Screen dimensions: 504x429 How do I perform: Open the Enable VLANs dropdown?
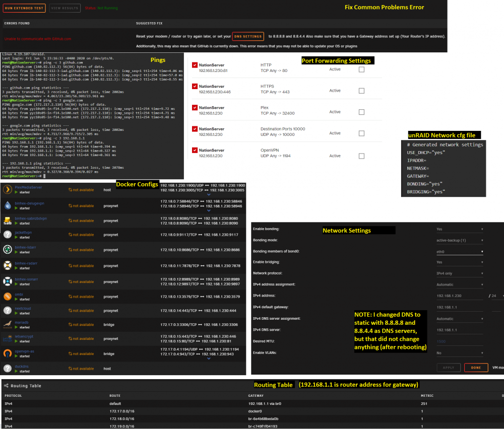click(x=460, y=353)
